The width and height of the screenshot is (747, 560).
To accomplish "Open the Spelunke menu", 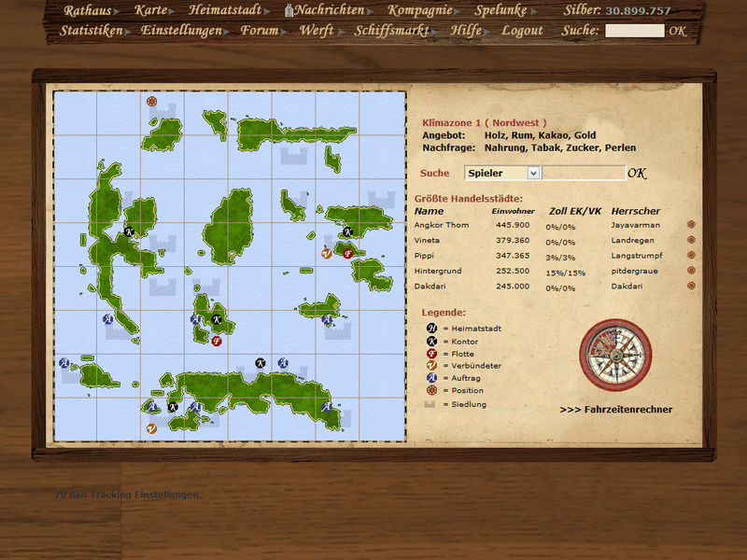I will 500,10.
